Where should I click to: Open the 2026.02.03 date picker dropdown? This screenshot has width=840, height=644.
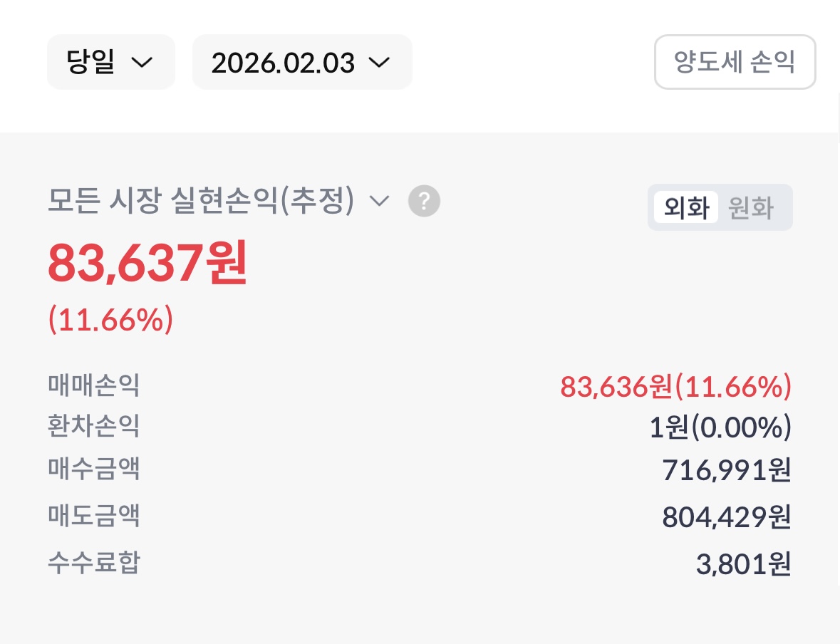click(301, 63)
